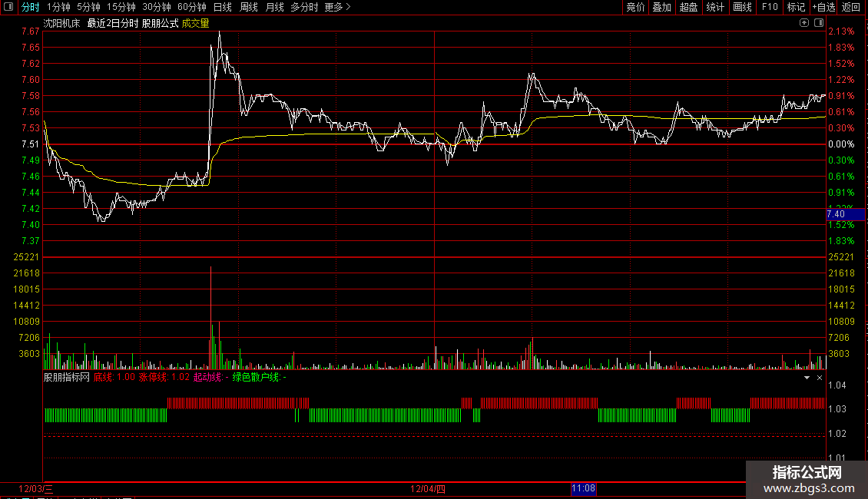Click the 叠加 overlay button

coord(662,7)
